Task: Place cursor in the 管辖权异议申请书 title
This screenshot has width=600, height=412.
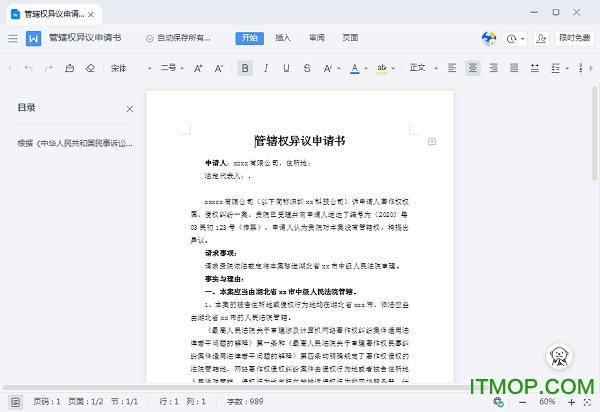Action: click(300, 141)
